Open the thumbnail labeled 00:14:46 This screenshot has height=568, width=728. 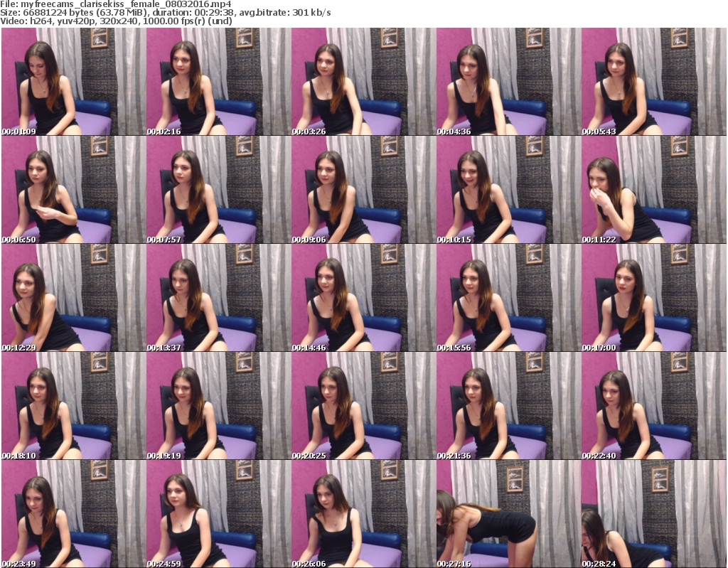tap(363, 299)
